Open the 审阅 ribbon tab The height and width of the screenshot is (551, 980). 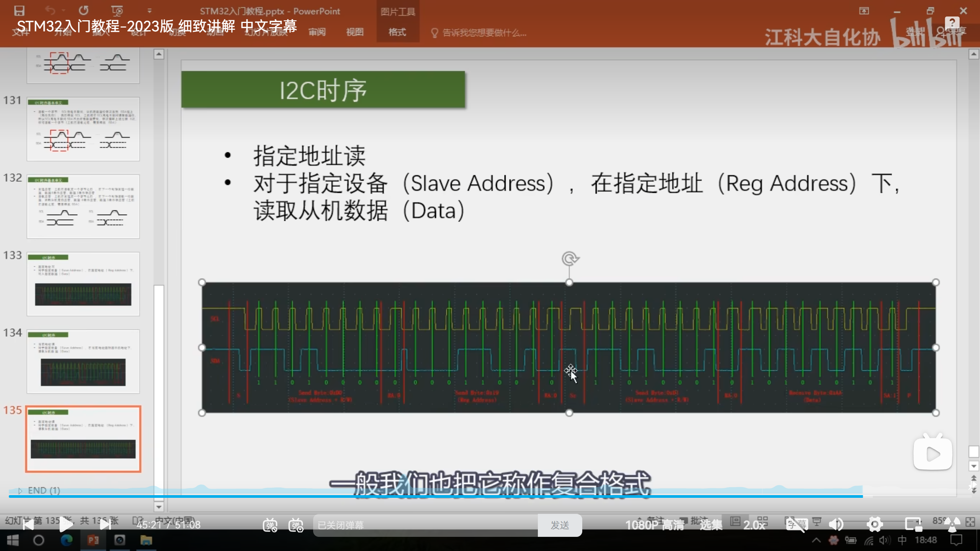pos(317,32)
